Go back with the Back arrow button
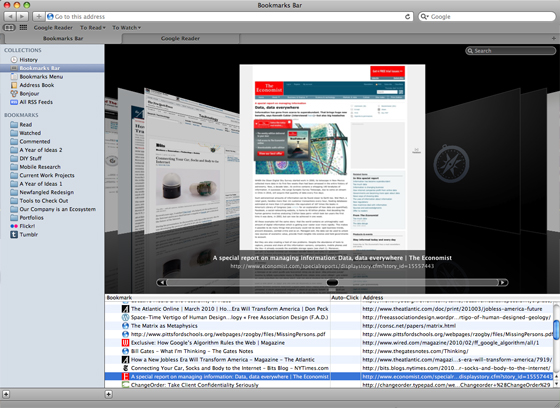This screenshot has width=560, height=408. click(x=10, y=16)
